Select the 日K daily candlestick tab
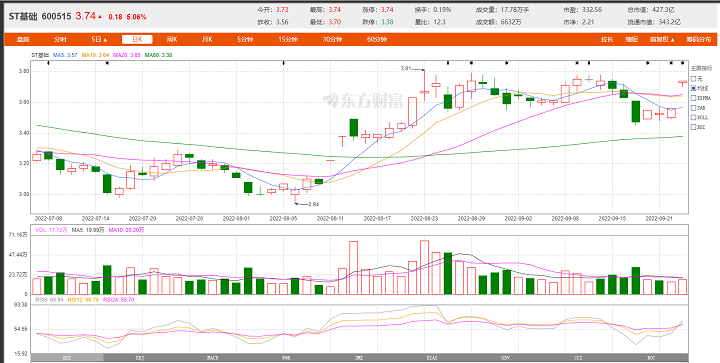Image resolution: width=720 pixels, height=363 pixels. click(137, 39)
